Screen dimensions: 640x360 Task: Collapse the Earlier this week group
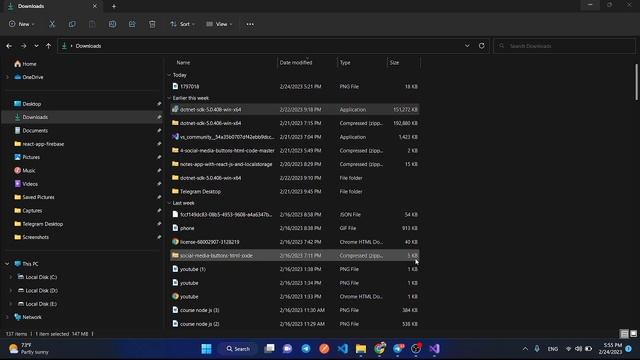coord(169,98)
